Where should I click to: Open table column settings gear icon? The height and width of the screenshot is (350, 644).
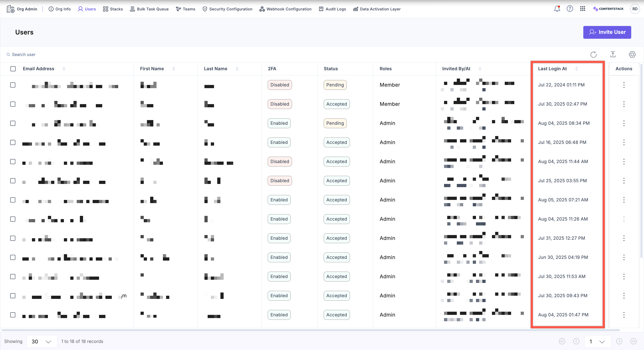point(632,55)
